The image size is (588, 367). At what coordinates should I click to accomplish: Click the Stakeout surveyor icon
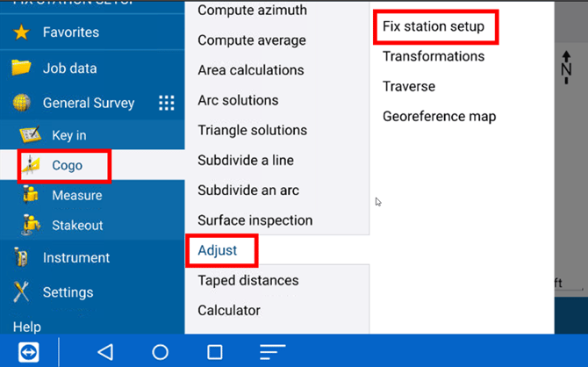click(32, 225)
